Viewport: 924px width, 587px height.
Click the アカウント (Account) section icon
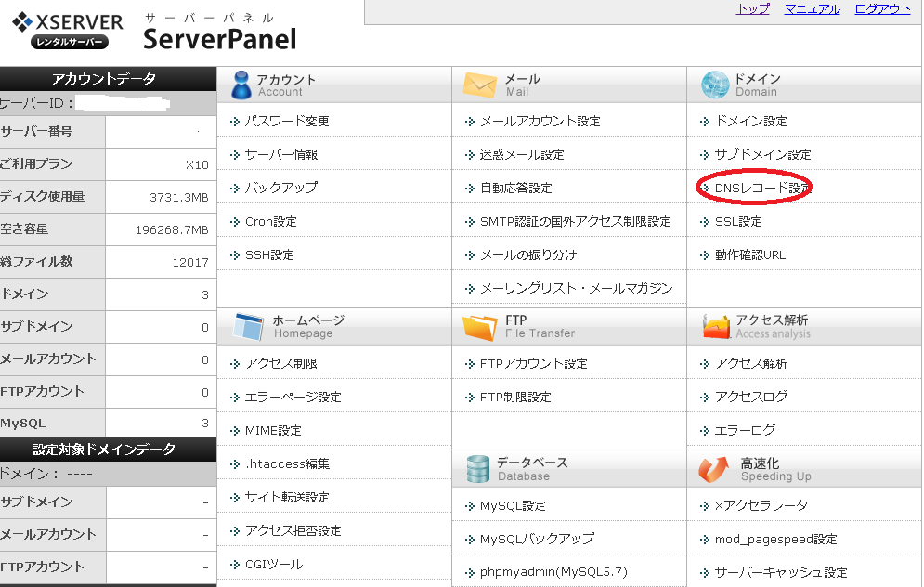[240, 84]
